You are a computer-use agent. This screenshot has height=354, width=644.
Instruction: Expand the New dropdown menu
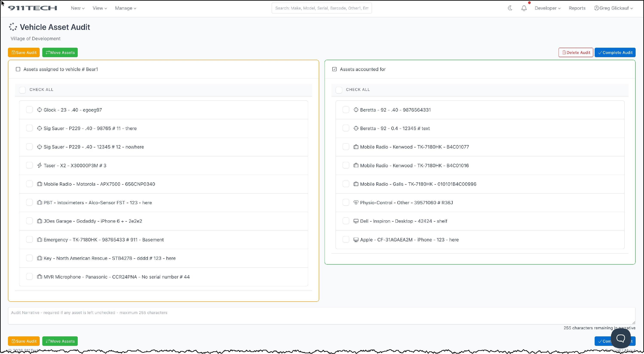pos(77,8)
